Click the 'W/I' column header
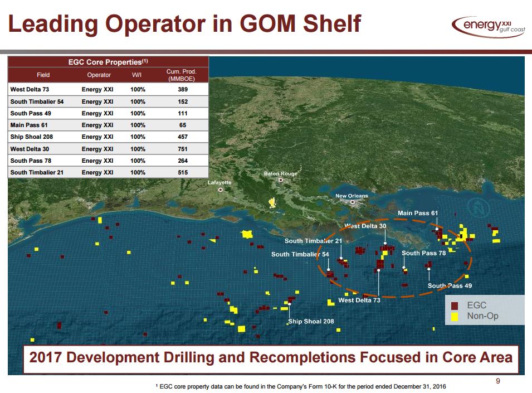Image resolution: width=532 pixels, height=393 pixels. [136, 75]
